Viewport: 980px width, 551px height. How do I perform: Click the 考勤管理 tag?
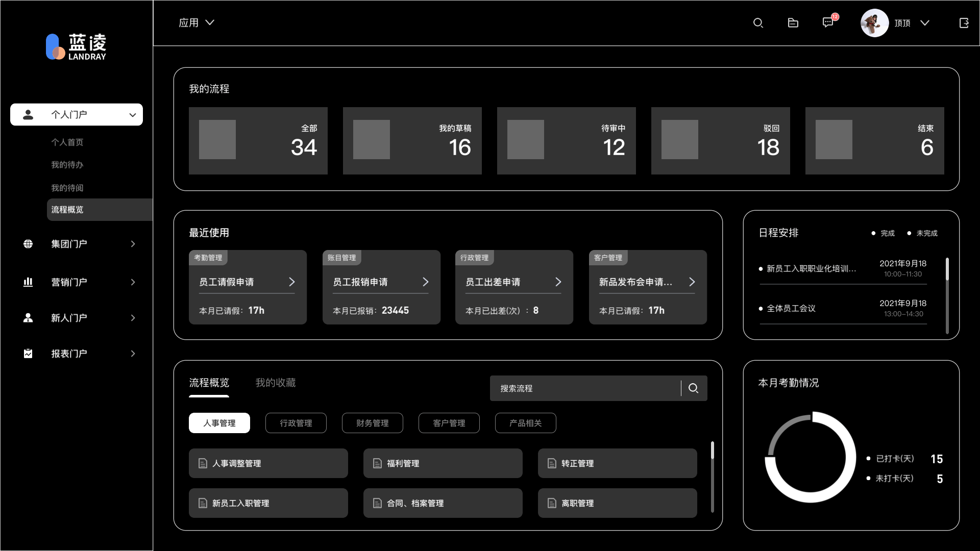click(208, 258)
